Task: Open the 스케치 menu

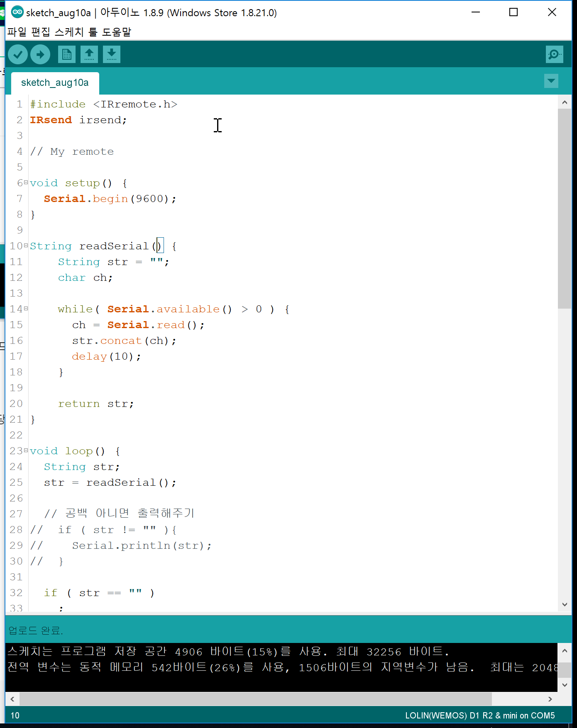Action: [x=69, y=32]
